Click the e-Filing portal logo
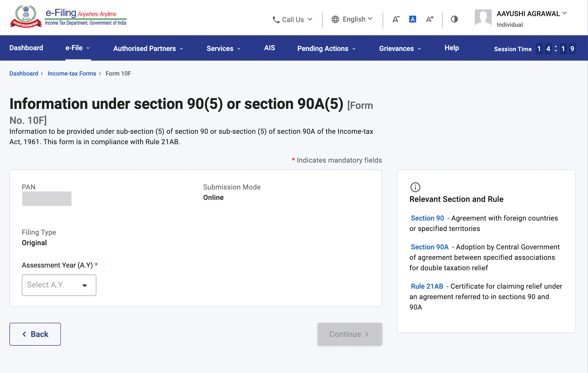The image size is (588, 373). (x=68, y=17)
